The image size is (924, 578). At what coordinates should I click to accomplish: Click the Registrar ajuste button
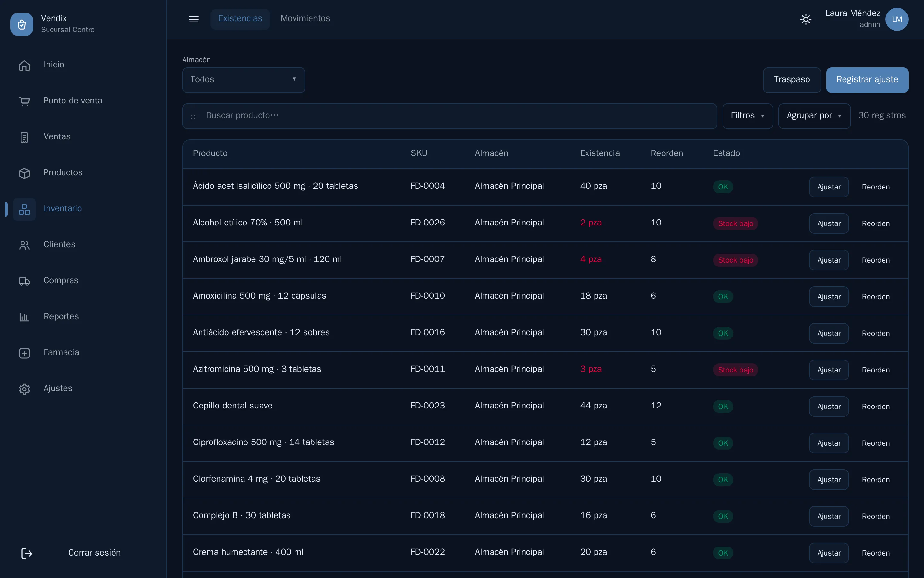pos(867,80)
